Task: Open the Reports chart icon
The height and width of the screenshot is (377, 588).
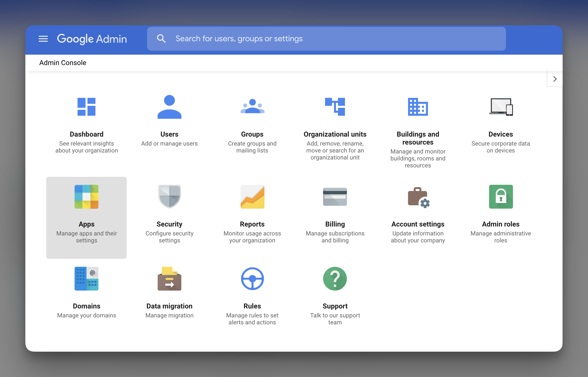Action: point(252,197)
